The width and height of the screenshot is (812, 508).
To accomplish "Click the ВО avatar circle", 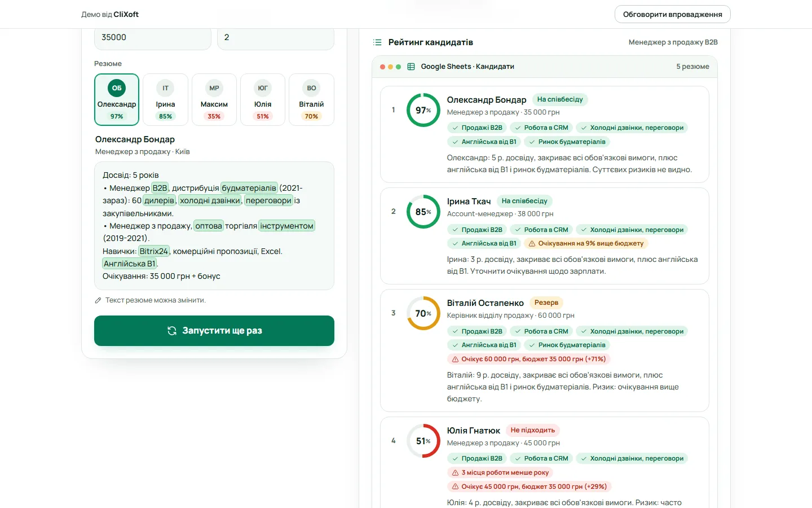I will 311,88.
